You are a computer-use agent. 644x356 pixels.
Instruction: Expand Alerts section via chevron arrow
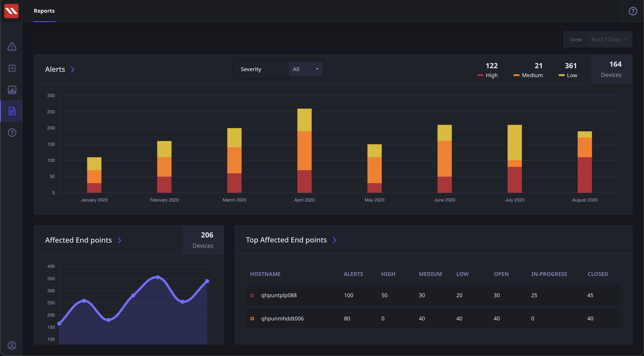coord(73,70)
